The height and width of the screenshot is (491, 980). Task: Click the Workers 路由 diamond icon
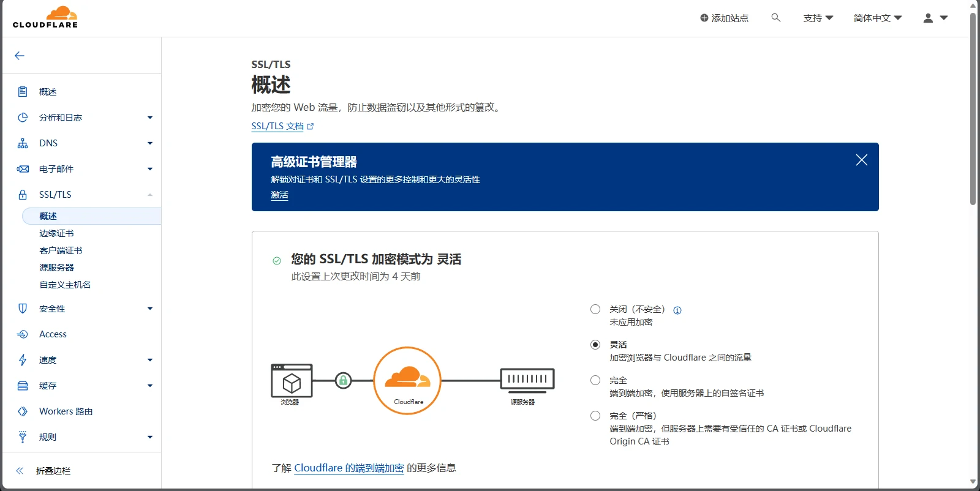pyautogui.click(x=23, y=411)
